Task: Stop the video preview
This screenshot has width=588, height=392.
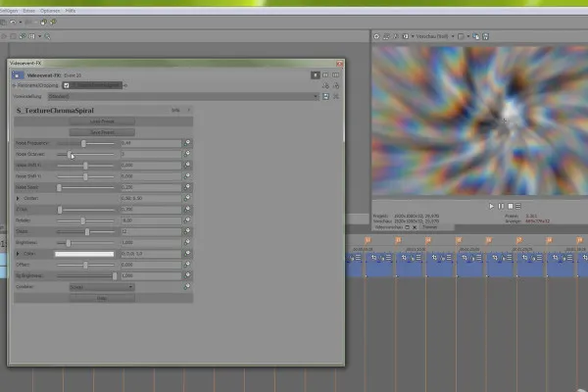Action: point(510,206)
